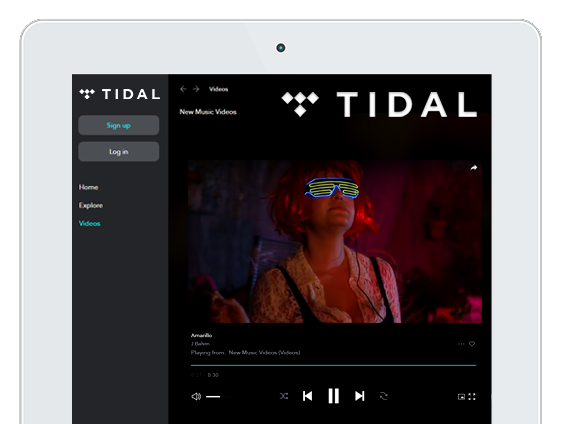Skip to the previous track
The width and height of the screenshot is (561, 424).
click(x=307, y=396)
